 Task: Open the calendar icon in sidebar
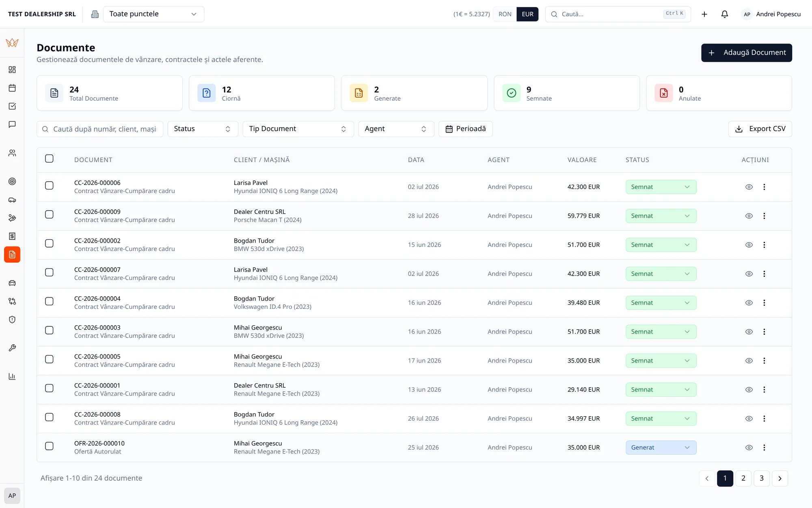point(12,88)
